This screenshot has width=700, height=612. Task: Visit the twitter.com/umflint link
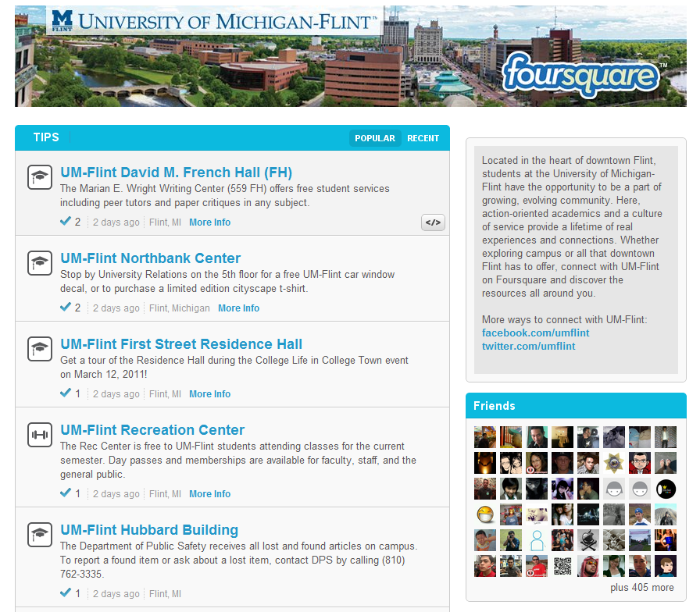point(529,346)
